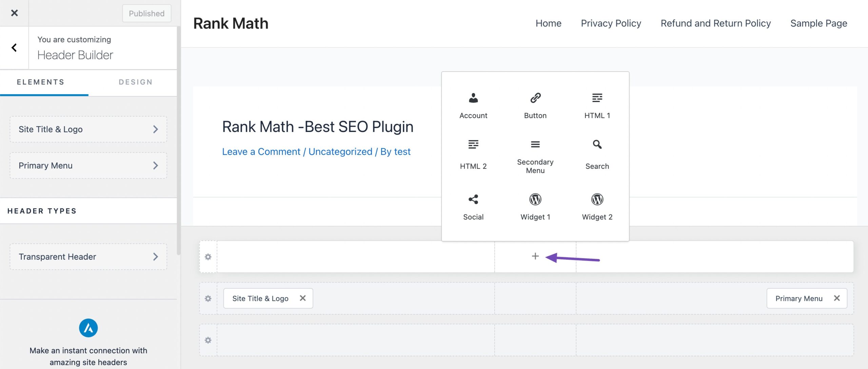This screenshot has height=369, width=868.
Task: Switch to the Design tab
Action: pos(136,82)
